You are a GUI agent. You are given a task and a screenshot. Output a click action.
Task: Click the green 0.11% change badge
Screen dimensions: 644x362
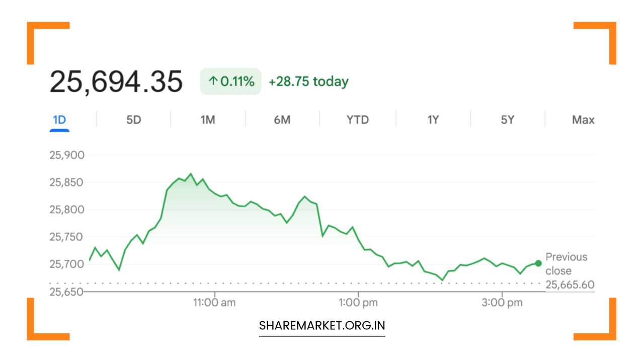[x=231, y=81]
